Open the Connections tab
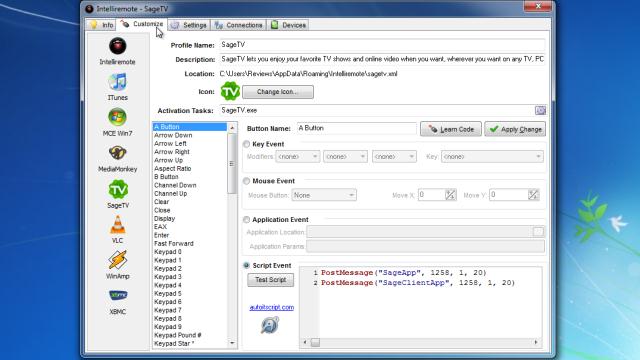 pos(238,25)
